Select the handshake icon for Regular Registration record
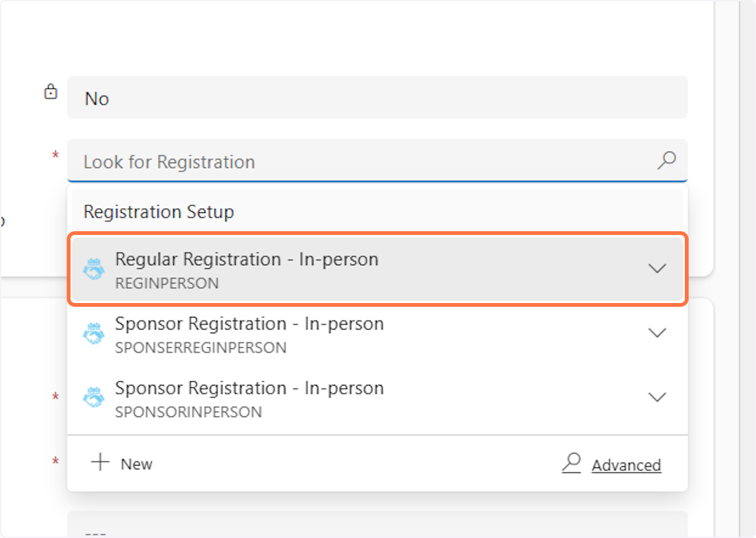 coord(94,269)
